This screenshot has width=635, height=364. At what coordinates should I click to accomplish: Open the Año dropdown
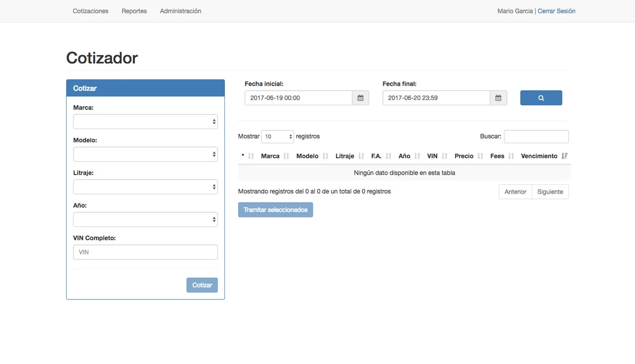(146, 220)
